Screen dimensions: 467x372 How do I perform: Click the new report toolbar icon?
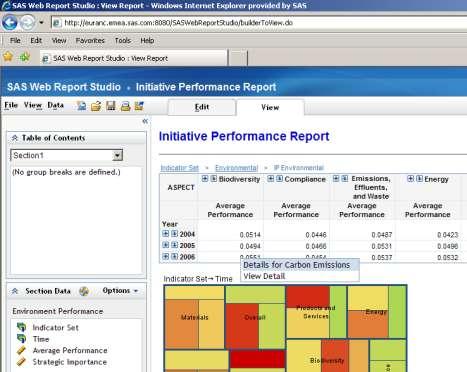(x=81, y=106)
